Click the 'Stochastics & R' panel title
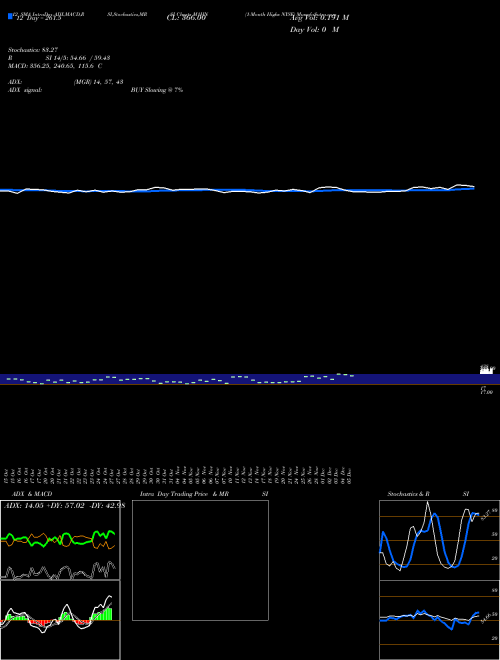Screen dimensions: 500x660 pyautogui.click(x=409, y=494)
